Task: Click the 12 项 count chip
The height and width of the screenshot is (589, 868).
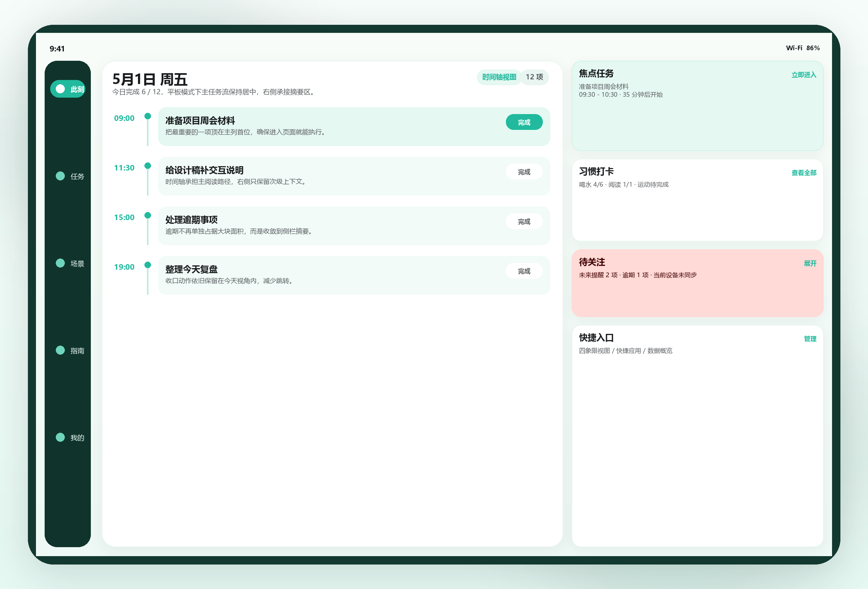Action: [x=534, y=77]
